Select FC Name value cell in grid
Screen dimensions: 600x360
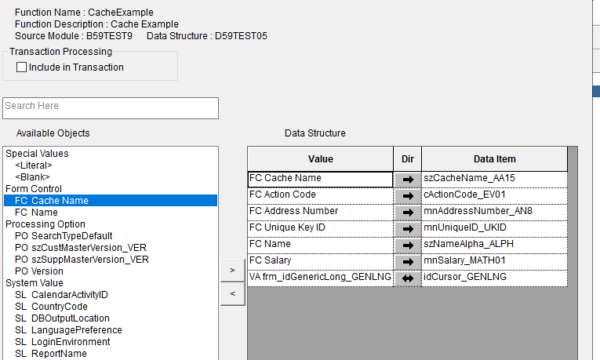pos(321,245)
